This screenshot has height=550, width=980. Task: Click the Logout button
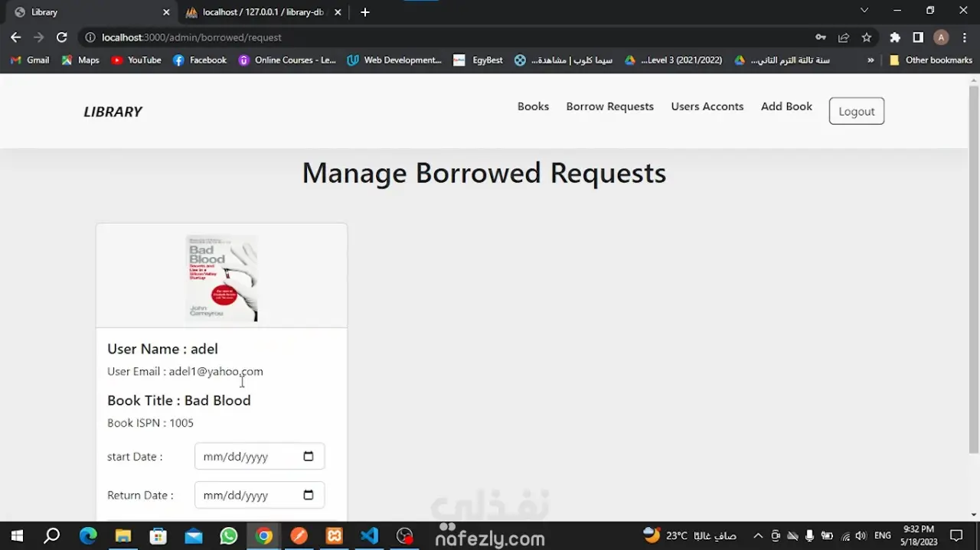click(857, 111)
